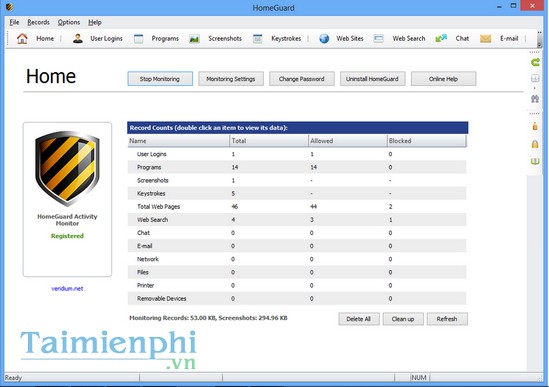Image resolution: width=549 pixels, height=387 pixels.
Task: Click the Keystrokes toolbar icon
Action: tap(258, 39)
